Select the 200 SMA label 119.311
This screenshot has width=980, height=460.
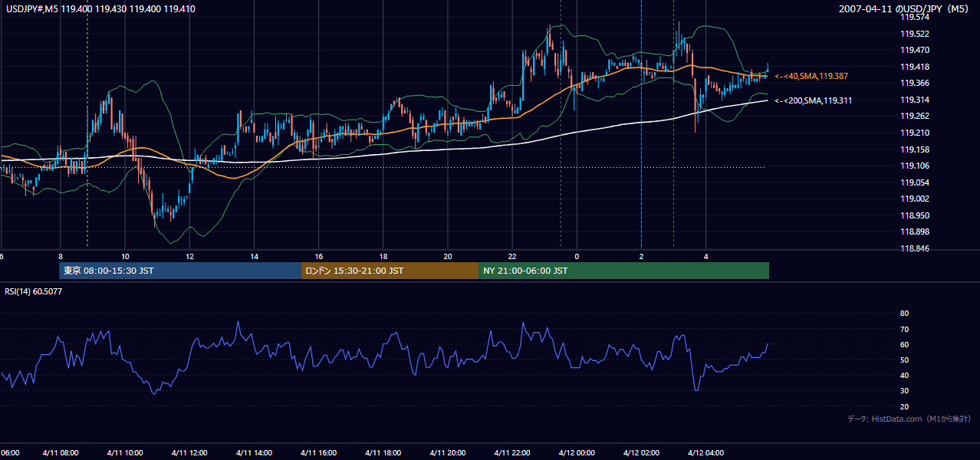[x=813, y=100]
